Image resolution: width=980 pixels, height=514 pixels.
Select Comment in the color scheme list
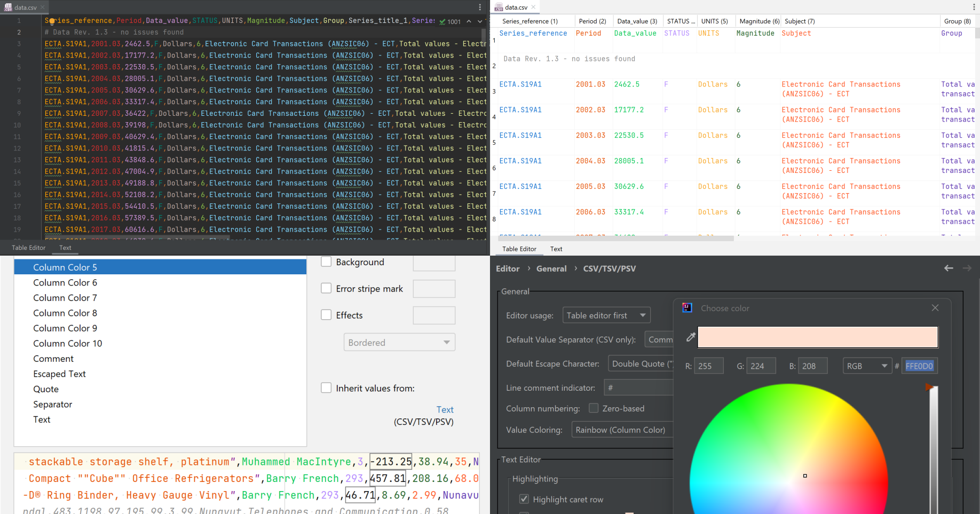[x=160, y=359]
